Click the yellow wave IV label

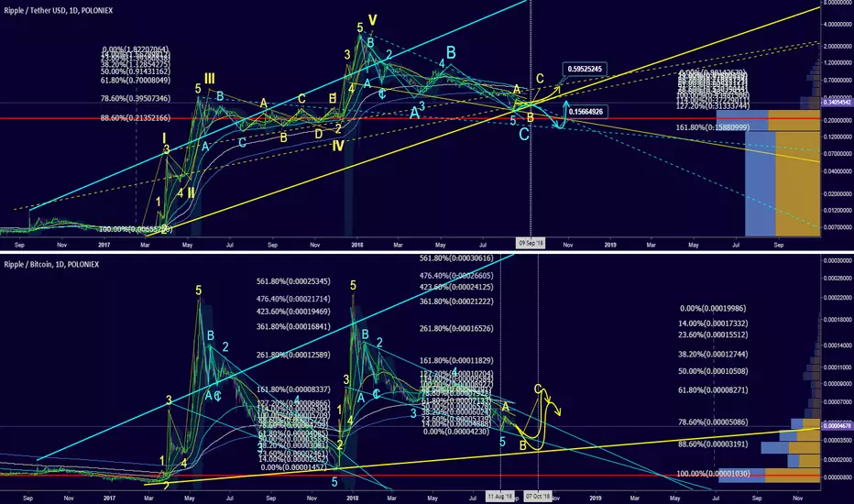338,146
